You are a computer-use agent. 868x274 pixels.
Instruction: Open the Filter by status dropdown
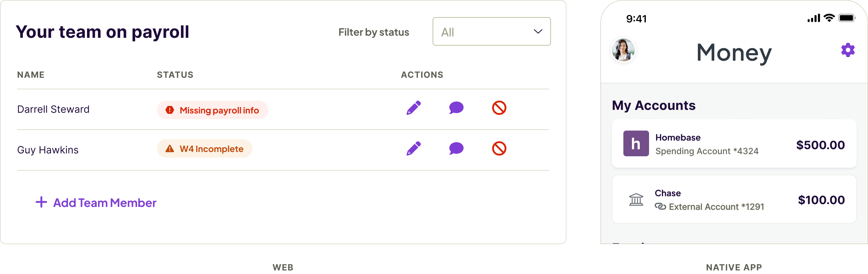[x=491, y=32]
